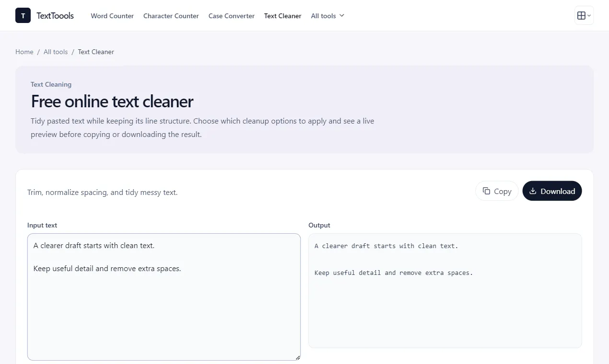
Task: Click the download arrow icon in Download button
Action: click(x=533, y=191)
